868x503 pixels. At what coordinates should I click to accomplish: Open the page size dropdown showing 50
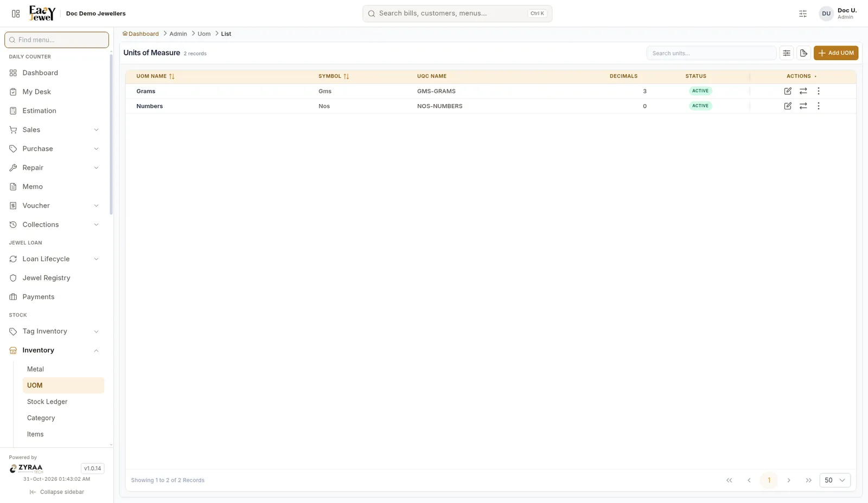pos(835,480)
